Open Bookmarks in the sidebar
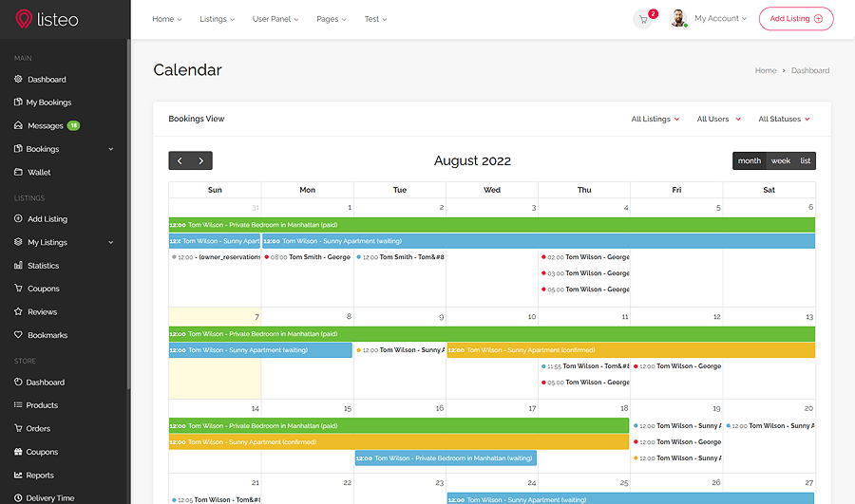The image size is (855, 504). click(x=47, y=335)
